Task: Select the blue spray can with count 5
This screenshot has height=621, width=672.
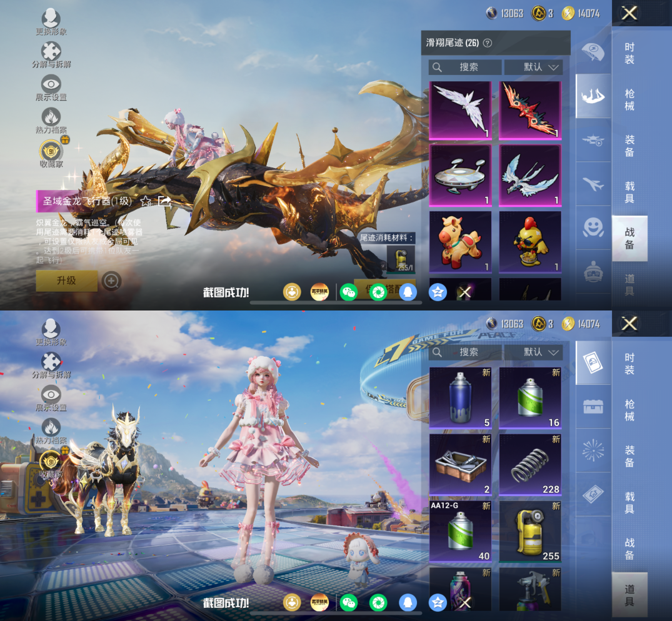Action: coord(460,398)
